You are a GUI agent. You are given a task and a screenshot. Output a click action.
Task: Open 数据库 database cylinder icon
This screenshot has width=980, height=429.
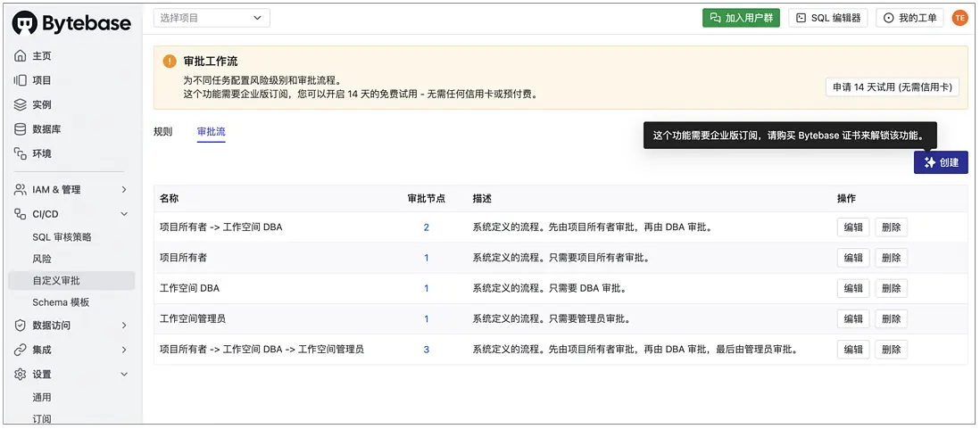pos(20,129)
